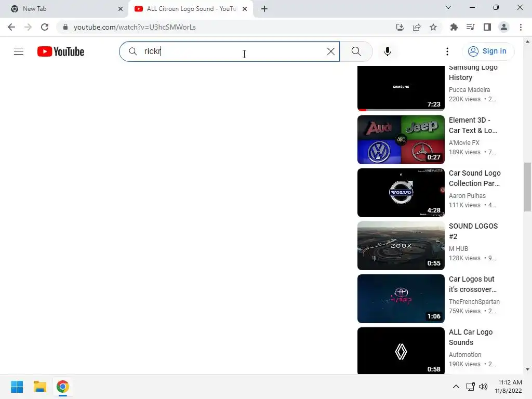Open the YouTube guide hamburger menu
The height and width of the screenshot is (399, 532).
(x=19, y=51)
